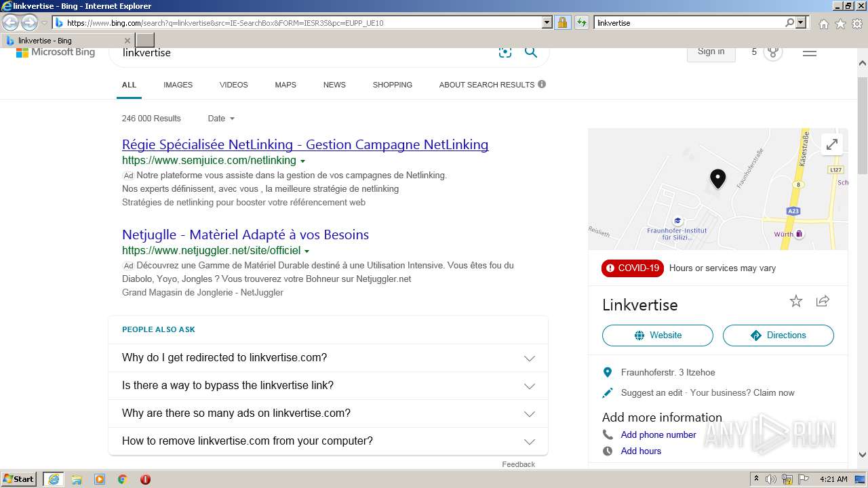868x488 pixels.
Task: Open the Microsoft Bing logo
Action: [x=56, y=52]
